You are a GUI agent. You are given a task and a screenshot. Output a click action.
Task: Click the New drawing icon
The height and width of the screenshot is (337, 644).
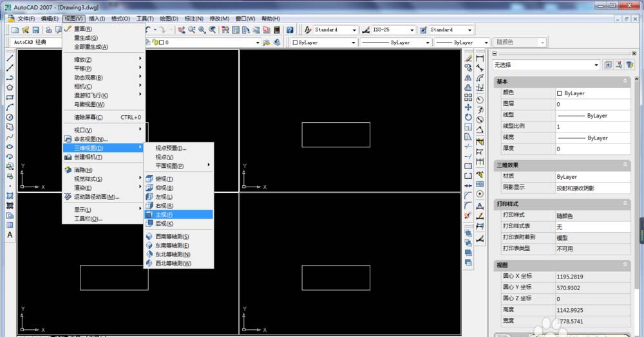pyautogui.click(x=15, y=30)
